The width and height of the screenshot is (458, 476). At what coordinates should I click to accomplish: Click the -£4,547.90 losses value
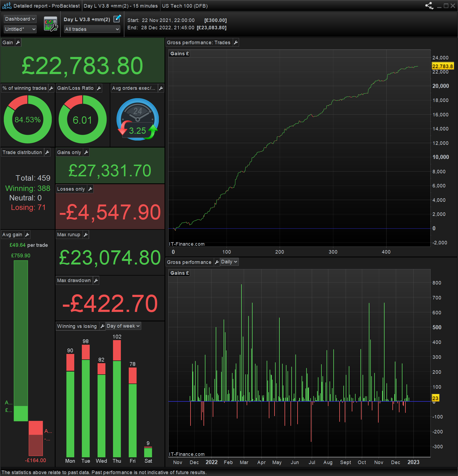[x=110, y=212]
